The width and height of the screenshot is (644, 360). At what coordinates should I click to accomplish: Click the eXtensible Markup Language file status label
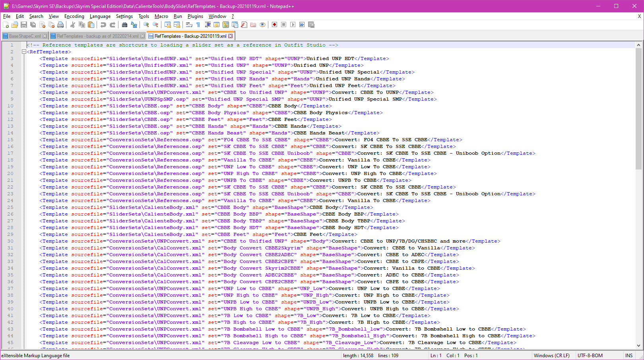pos(35,356)
